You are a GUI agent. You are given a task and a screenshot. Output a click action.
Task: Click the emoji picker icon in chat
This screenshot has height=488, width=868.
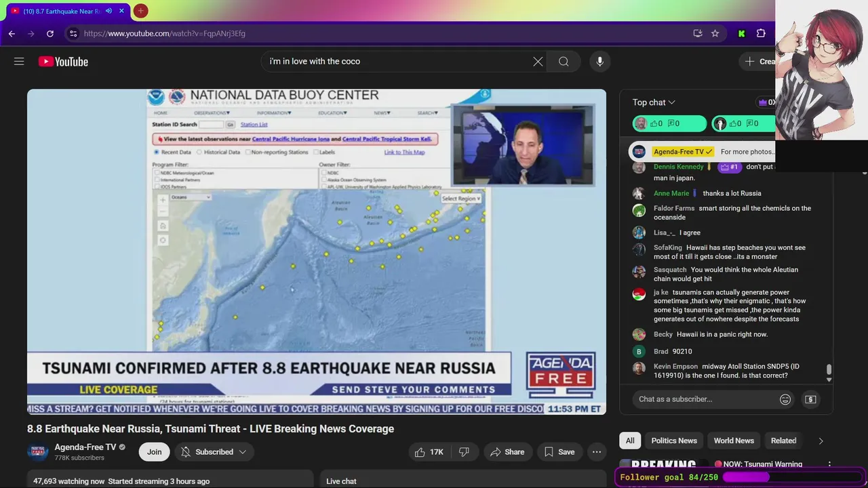pos(785,399)
